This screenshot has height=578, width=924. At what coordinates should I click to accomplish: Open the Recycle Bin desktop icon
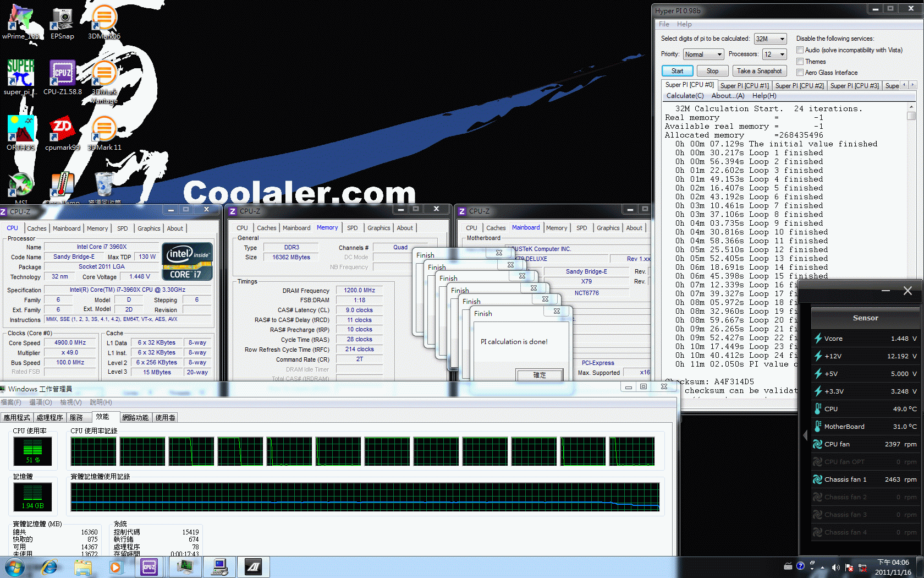click(104, 188)
